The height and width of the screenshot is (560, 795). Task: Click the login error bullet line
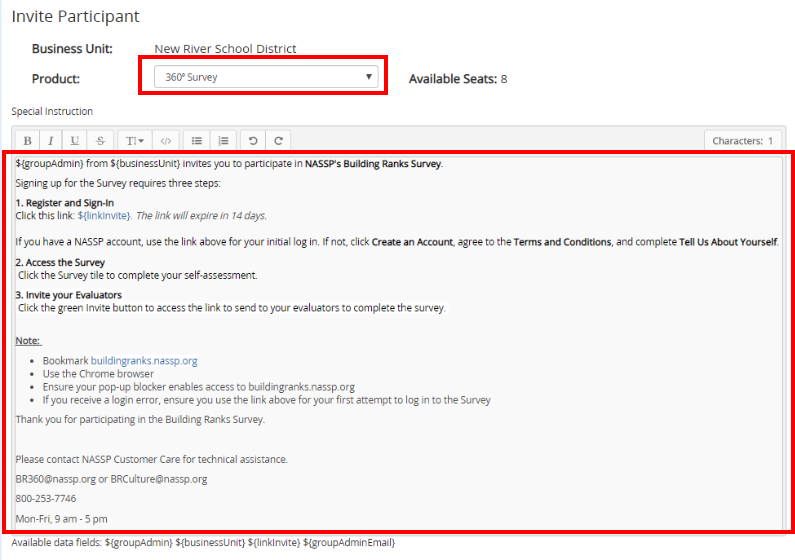(x=267, y=400)
